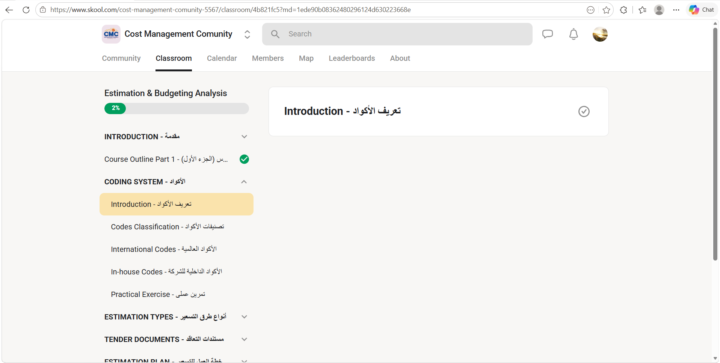Select the Classroom tab
This screenshot has width=720, height=363.
tap(174, 58)
